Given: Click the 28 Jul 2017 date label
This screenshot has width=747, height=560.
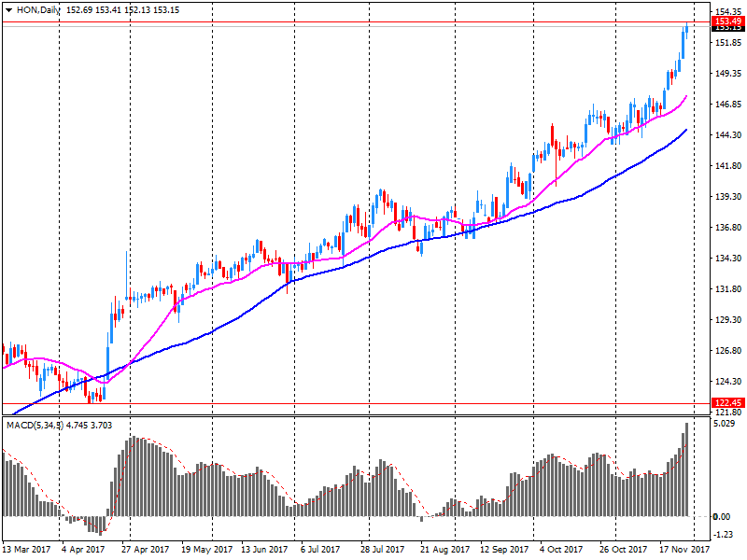Looking at the screenshot, I should point(381,550).
